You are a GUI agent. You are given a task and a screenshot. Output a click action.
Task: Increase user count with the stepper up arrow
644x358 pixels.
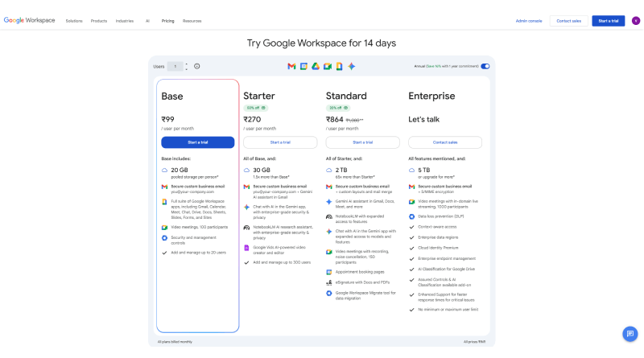187,64
